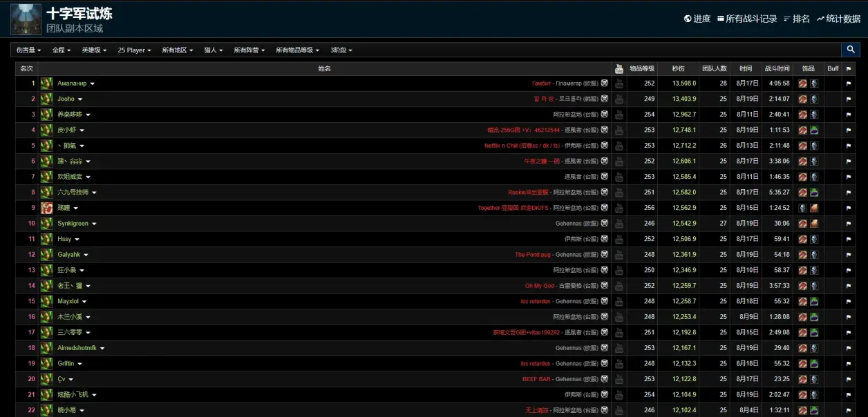Click the spec icon in Aimedshotmfk's row
868x417 pixels.
pos(46,348)
